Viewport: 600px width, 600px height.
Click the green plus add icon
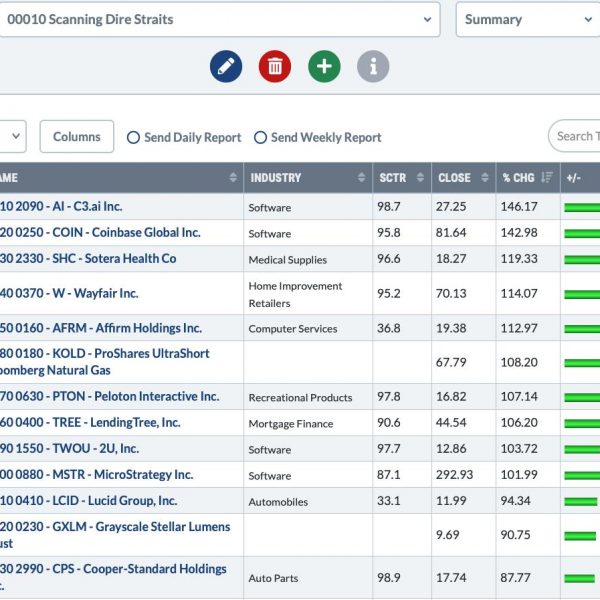(324, 67)
